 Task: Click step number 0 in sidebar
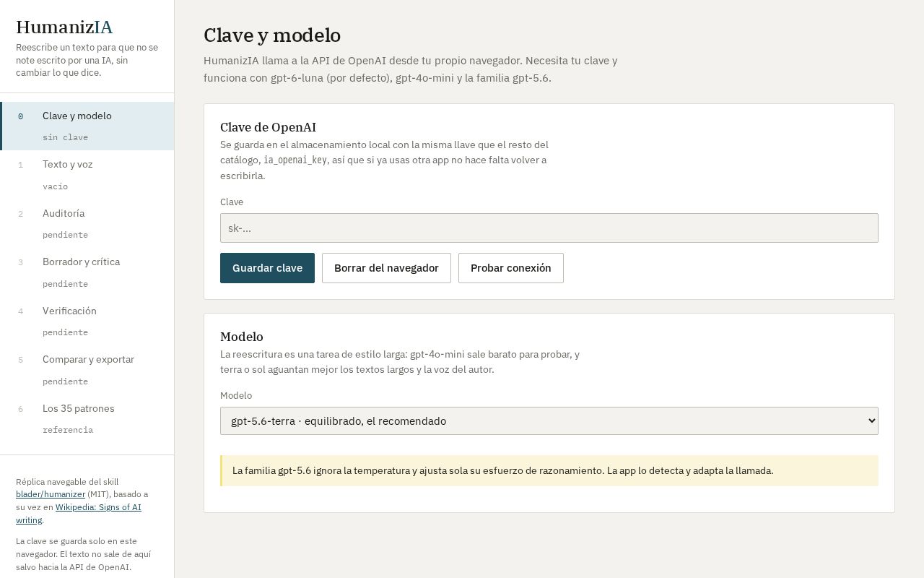click(x=20, y=116)
